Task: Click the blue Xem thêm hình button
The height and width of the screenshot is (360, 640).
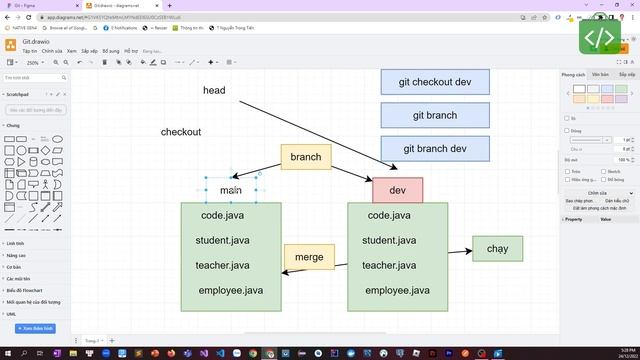Action: click(x=36, y=329)
